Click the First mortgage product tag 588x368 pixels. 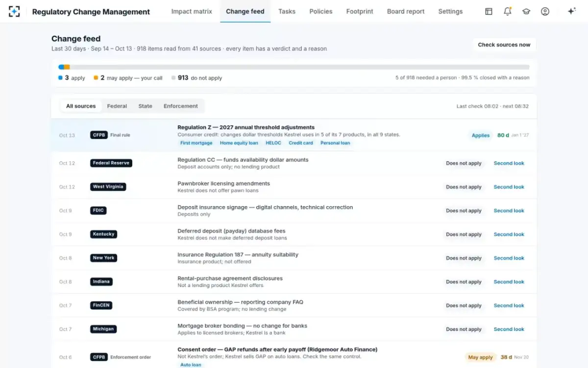click(x=196, y=143)
